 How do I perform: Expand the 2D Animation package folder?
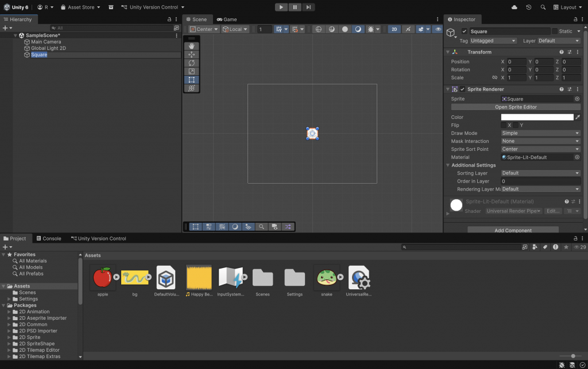point(9,312)
